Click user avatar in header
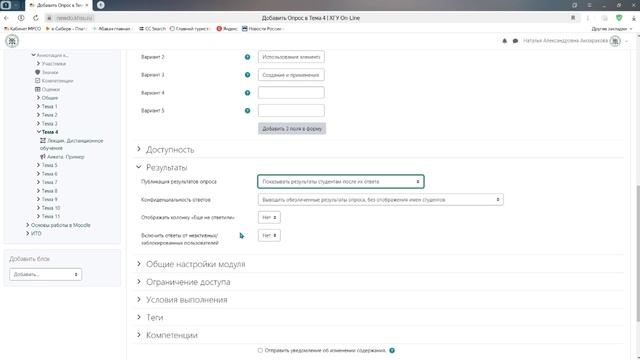 coord(615,41)
